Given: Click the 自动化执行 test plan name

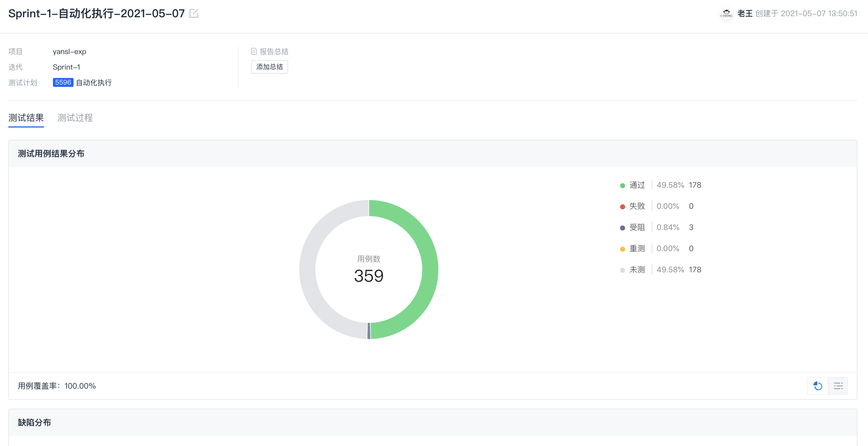Looking at the screenshot, I should coord(94,82).
